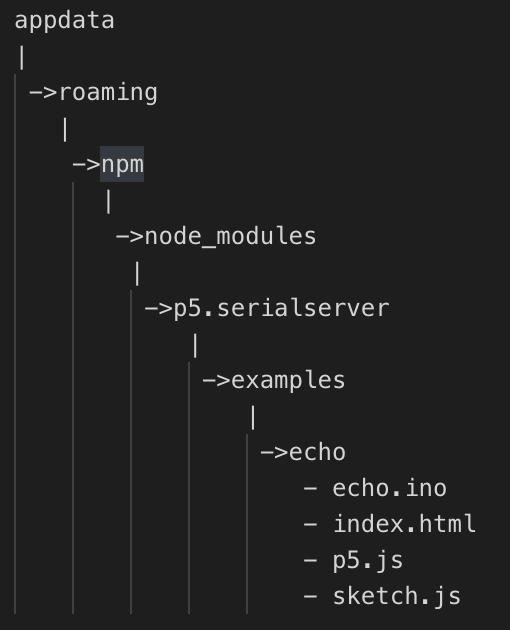Click the pipe character below appdata
The width and height of the screenshot is (510, 630).
coord(22,57)
